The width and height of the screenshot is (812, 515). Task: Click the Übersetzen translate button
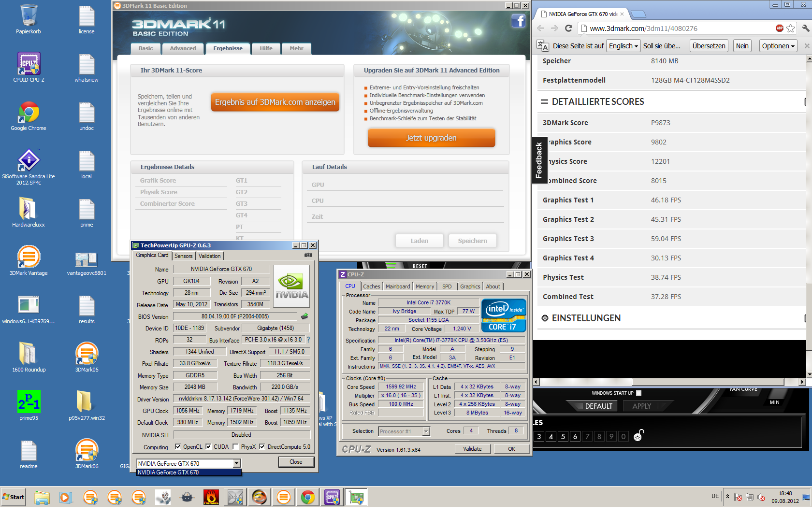click(709, 46)
